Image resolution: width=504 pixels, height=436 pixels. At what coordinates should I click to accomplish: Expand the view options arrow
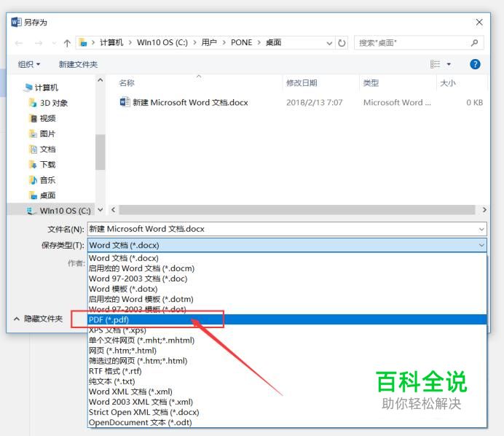coord(449,64)
